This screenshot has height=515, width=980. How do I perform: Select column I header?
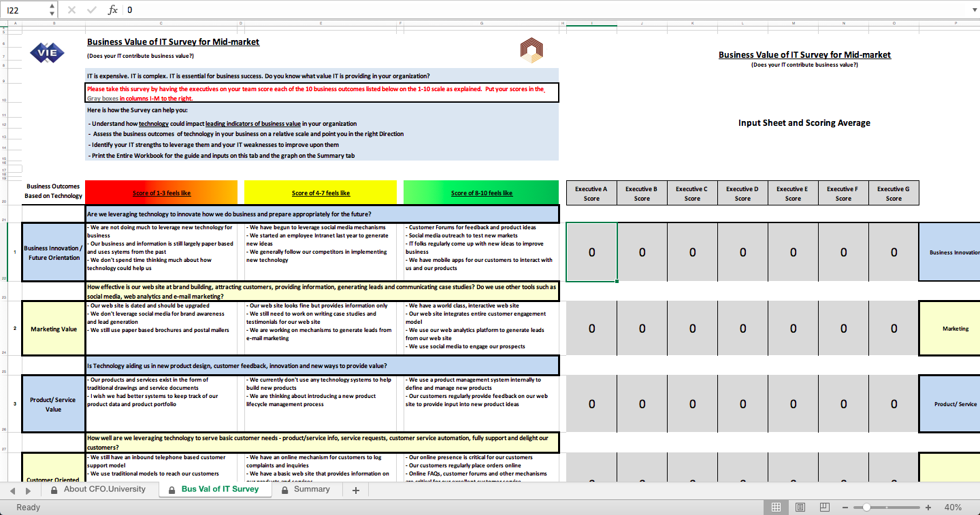591,24
